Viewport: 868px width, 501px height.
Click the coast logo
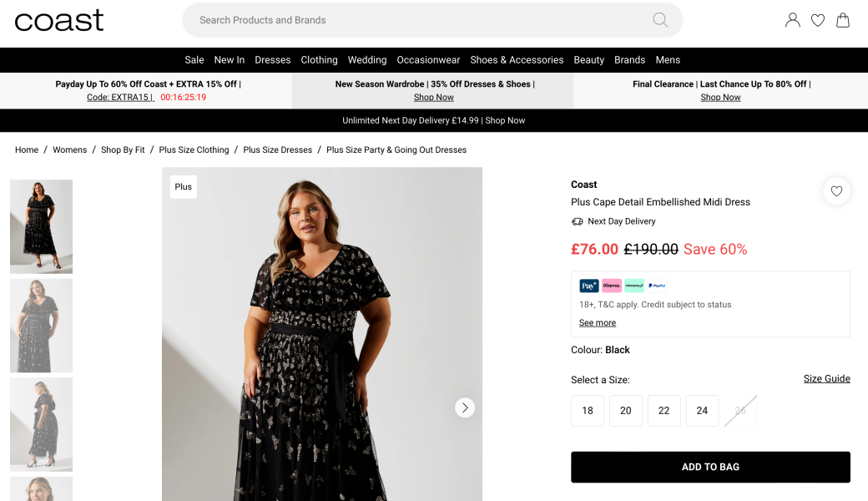click(x=59, y=20)
